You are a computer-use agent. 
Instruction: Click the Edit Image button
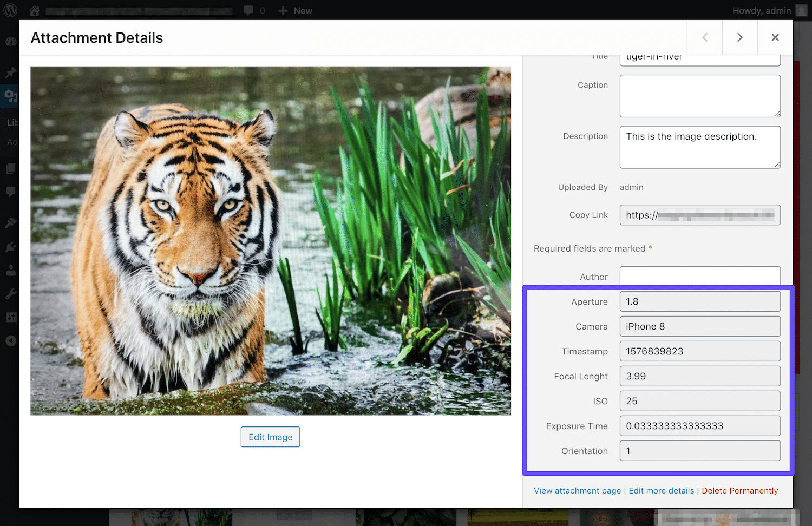pyautogui.click(x=270, y=437)
